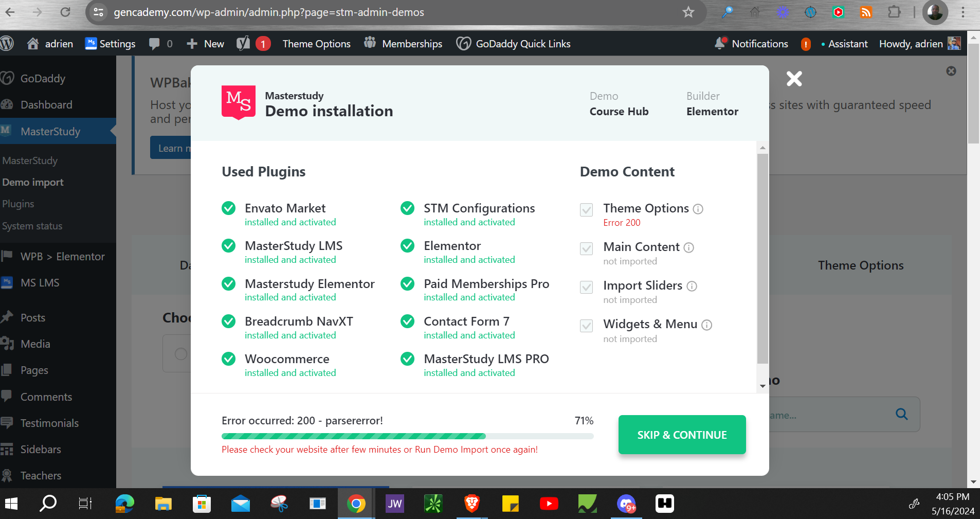980x519 pixels.
Task: Open Settings in the admin bar
Action: point(110,44)
